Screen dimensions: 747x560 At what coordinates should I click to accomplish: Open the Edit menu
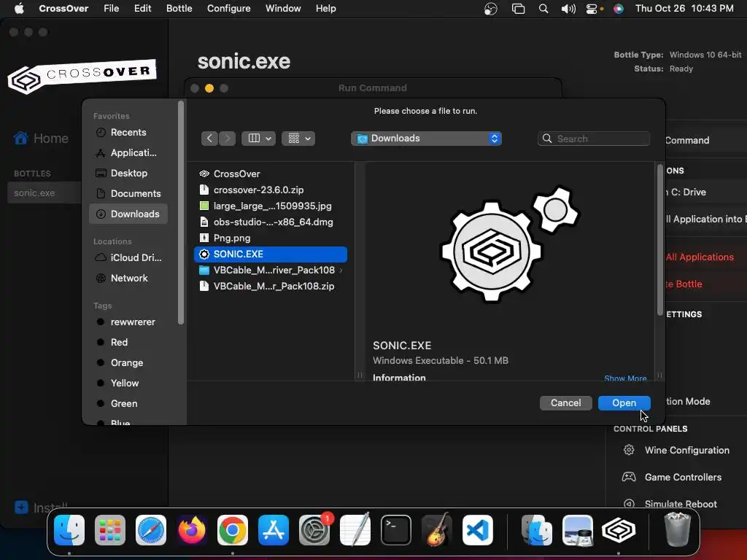click(142, 9)
